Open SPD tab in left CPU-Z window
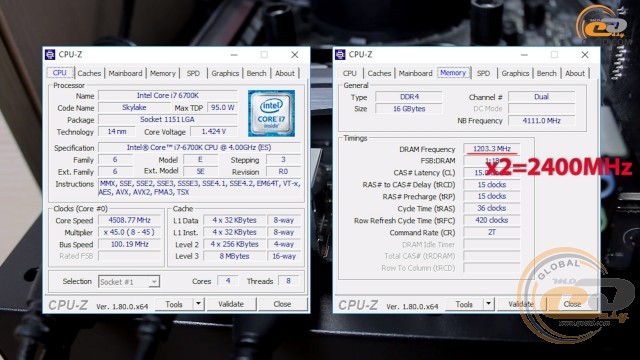 tap(193, 73)
